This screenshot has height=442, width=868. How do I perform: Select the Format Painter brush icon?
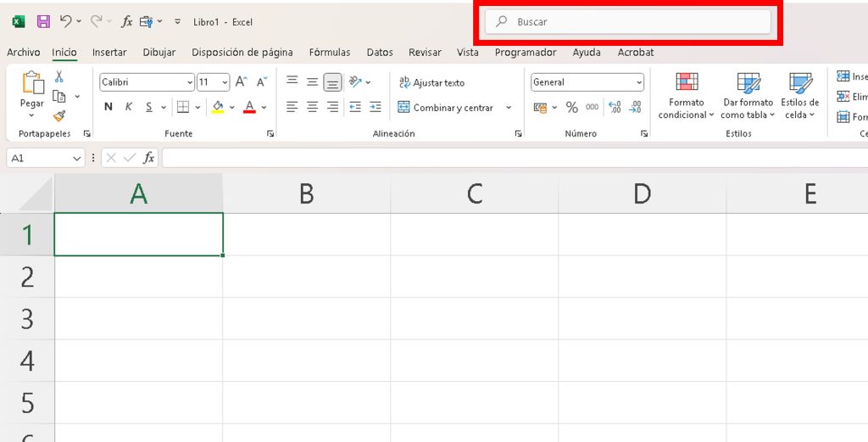[59, 116]
